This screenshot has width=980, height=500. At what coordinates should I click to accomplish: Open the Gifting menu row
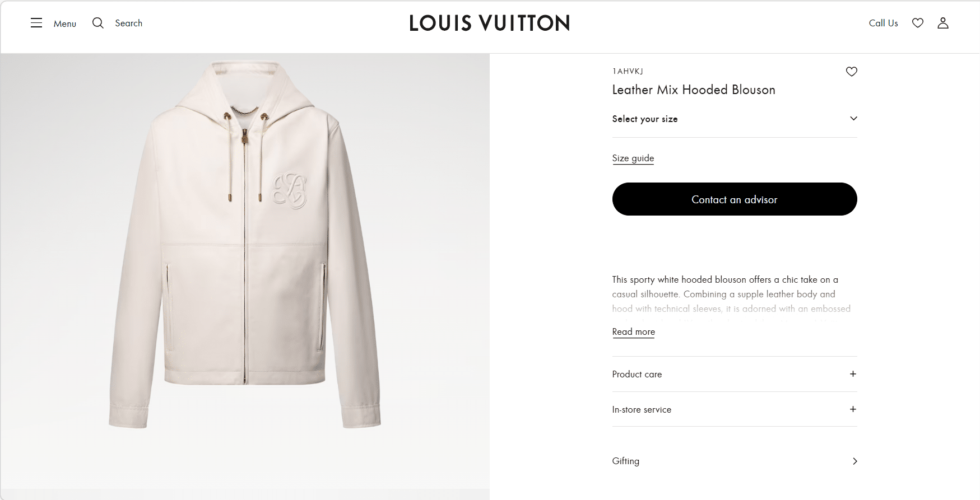click(x=626, y=461)
